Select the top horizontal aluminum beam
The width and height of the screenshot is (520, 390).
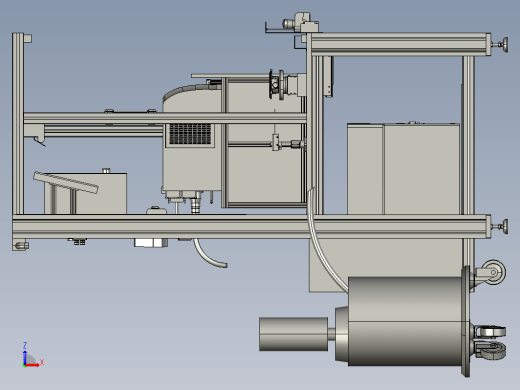coord(399,44)
